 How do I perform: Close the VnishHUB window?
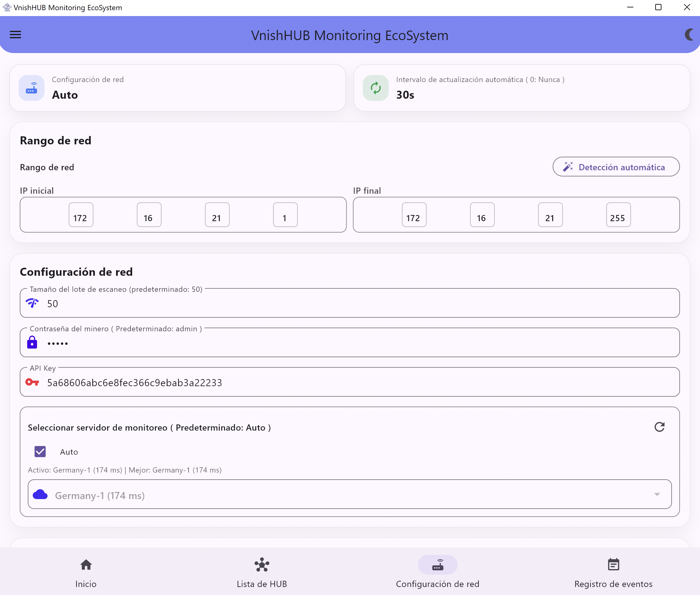(686, 7)
